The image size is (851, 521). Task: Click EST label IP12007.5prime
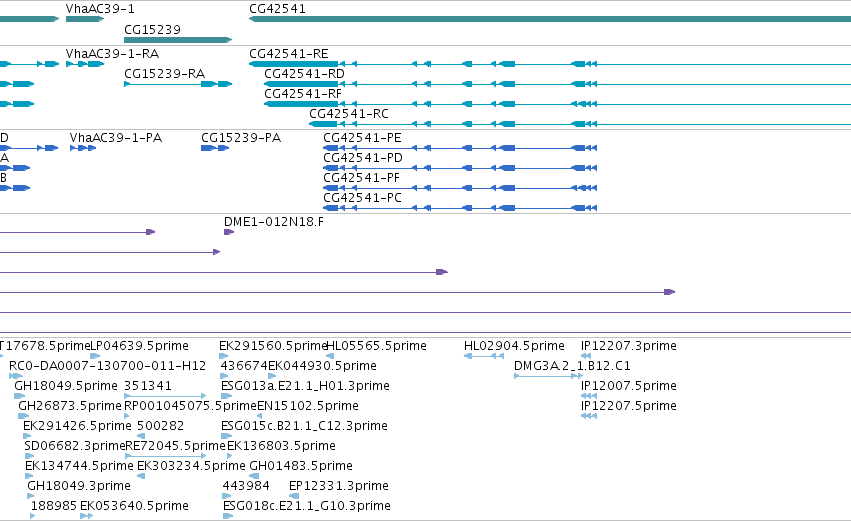[629, 386]
